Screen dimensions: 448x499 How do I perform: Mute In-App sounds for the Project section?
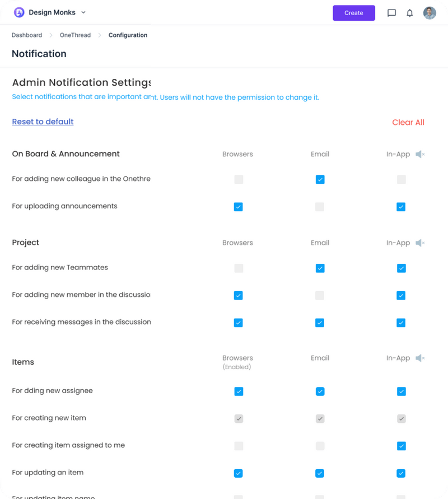[x=420, y=242]
